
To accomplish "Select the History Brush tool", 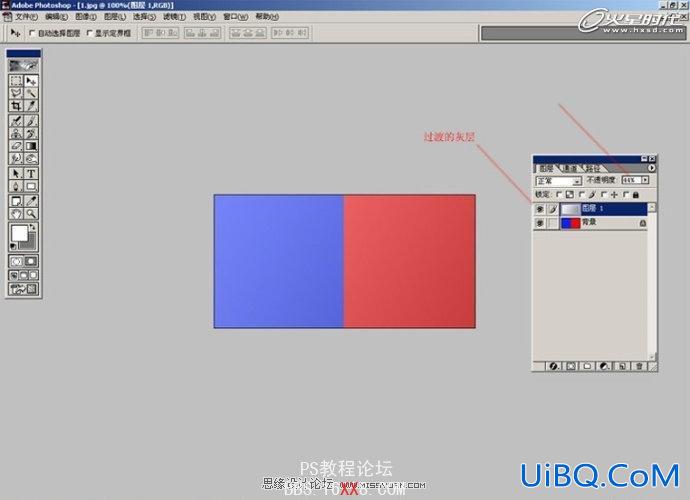I will [x=31, y=133].
